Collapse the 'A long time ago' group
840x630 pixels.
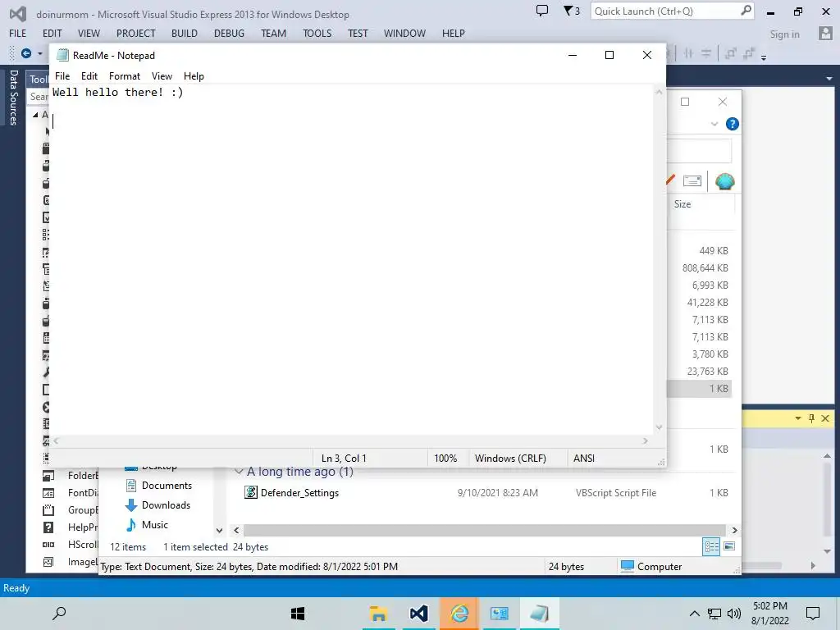click(239, 472)
